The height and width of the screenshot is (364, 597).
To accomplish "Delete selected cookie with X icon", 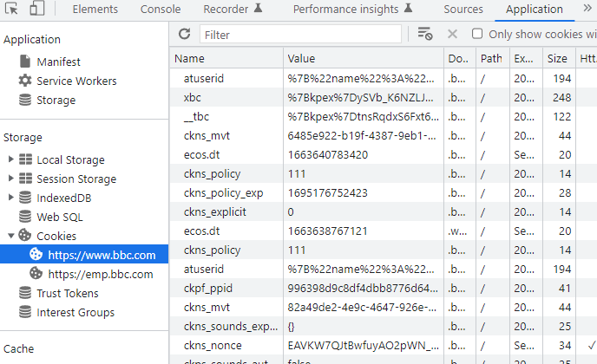I will [x=452, y=34].
